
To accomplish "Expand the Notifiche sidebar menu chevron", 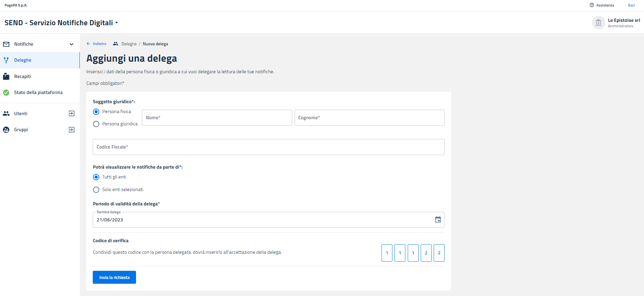I will (x=72, y=44).
